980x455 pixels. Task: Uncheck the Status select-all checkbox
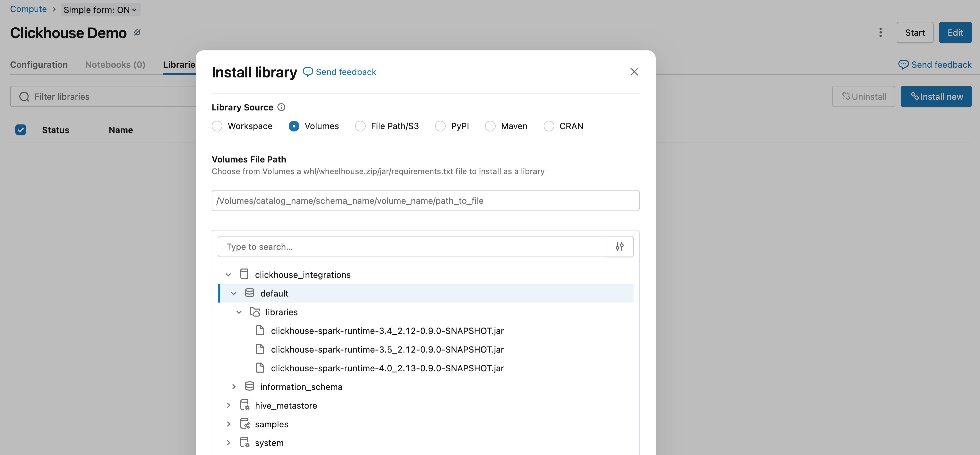tap(21, 130)
